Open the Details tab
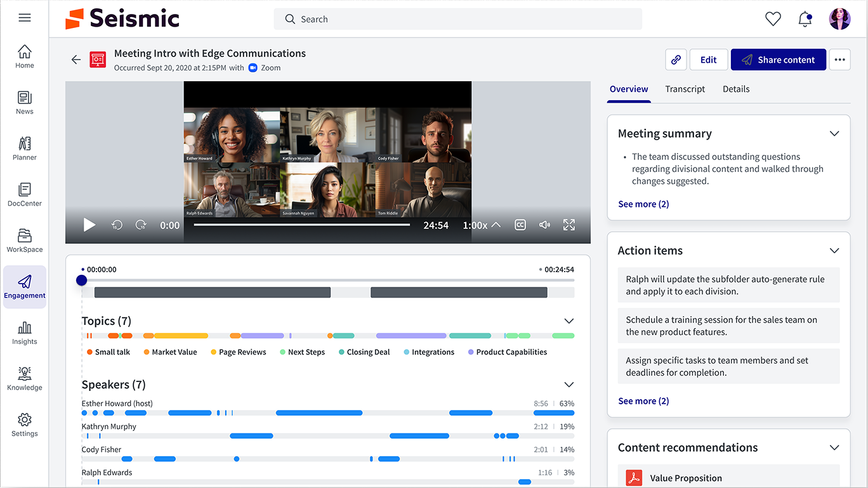Viewport: 868px width, 488px height. click(x=736, y=89)
